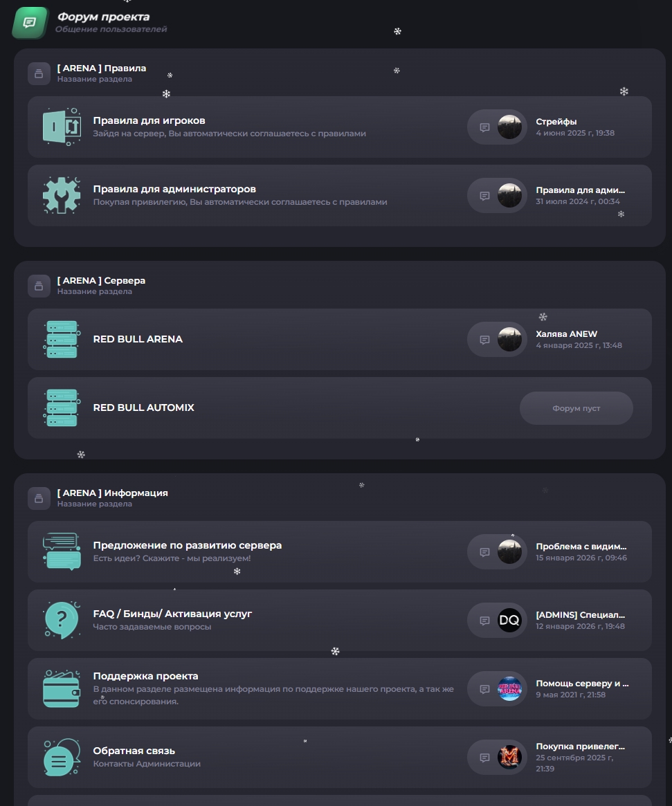672x806 pixels.
Task: Click the wallet icon for Поддержка проекта
Action: (62, 688)
